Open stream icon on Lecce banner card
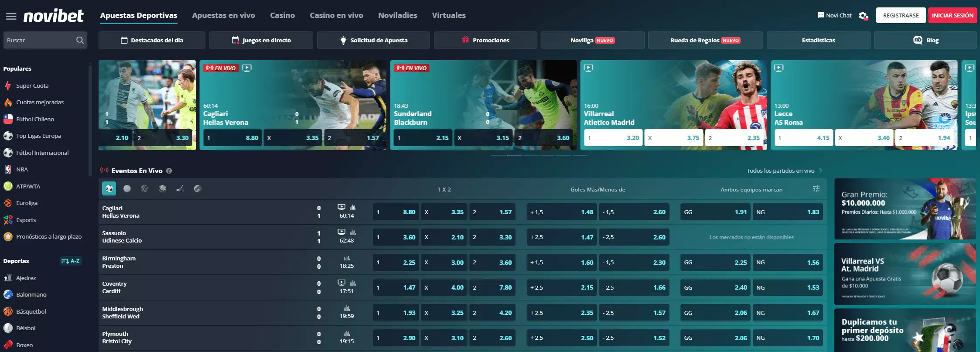This screenshot has width=980, height=352. [x=779, y=68]
